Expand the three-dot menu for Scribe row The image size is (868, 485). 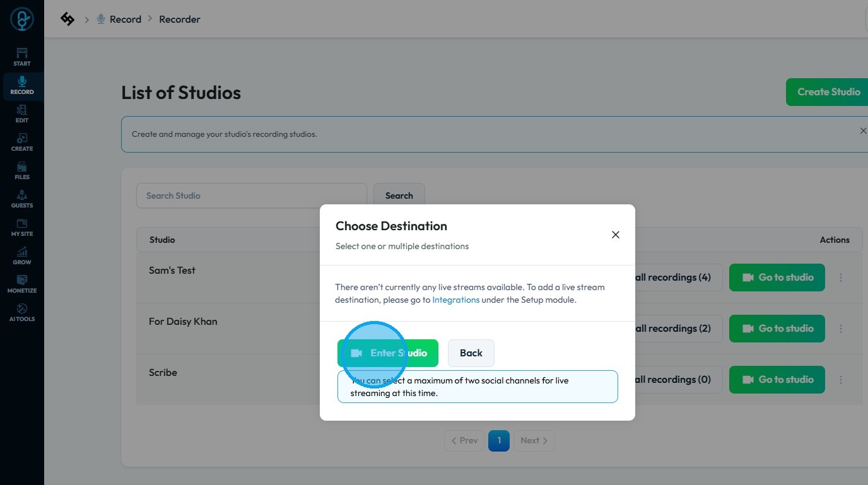(x=841, y=380)
